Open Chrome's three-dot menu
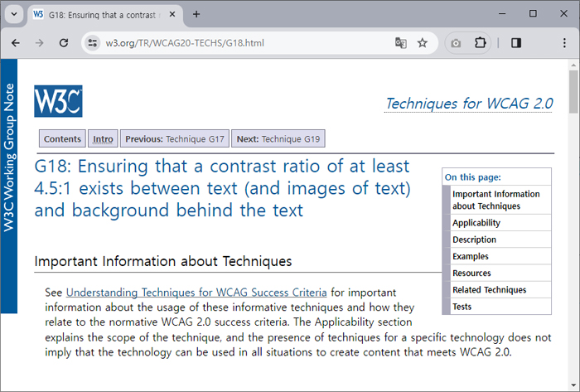Image resolution: width=580 pixels, height=392 pixels. 564,43
